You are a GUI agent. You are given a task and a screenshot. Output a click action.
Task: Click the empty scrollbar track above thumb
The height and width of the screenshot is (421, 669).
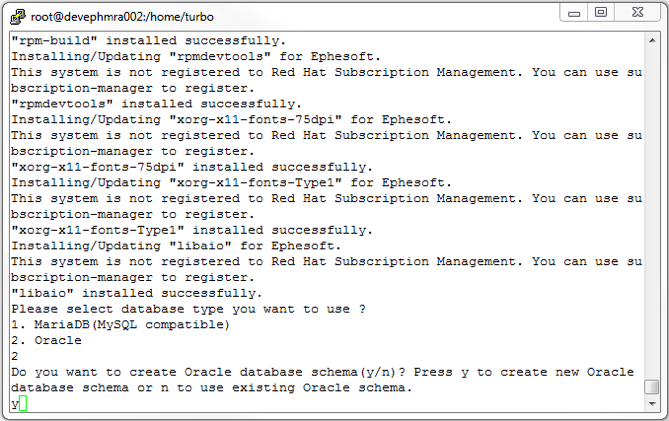[652, 213]
